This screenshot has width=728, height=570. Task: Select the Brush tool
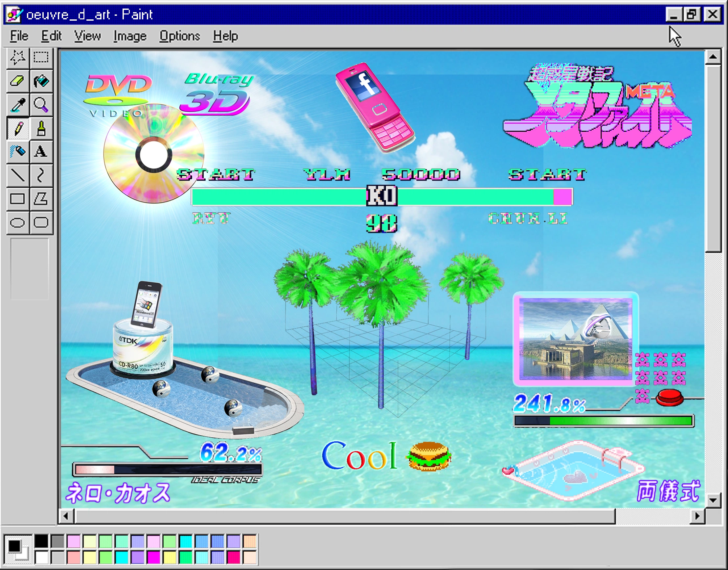[41, 128]
